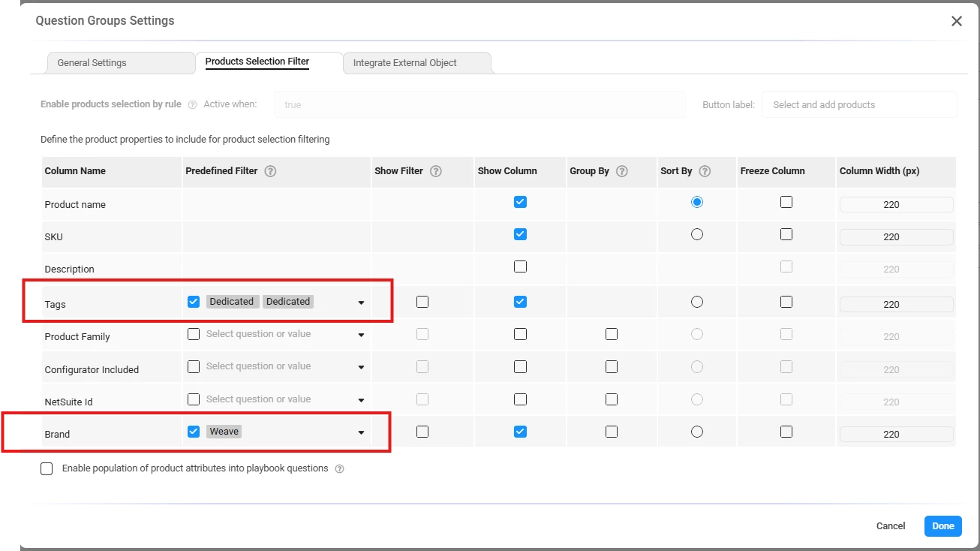Click the Cancel button

click(x=891, y=526)
